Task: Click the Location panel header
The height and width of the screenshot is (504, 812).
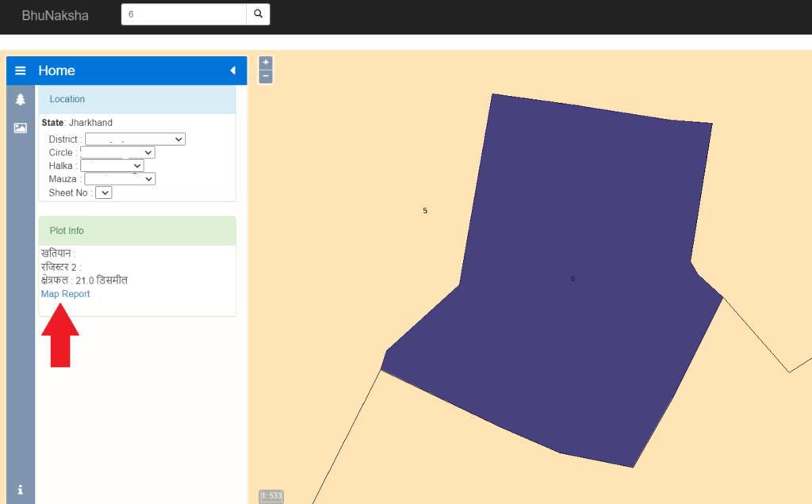Action: [137, 99]
